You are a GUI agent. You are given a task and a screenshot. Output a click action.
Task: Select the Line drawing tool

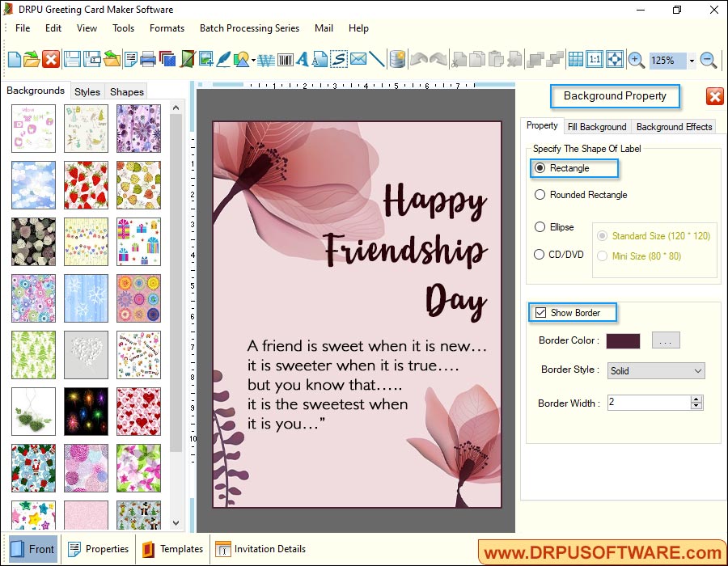[376, 59]
